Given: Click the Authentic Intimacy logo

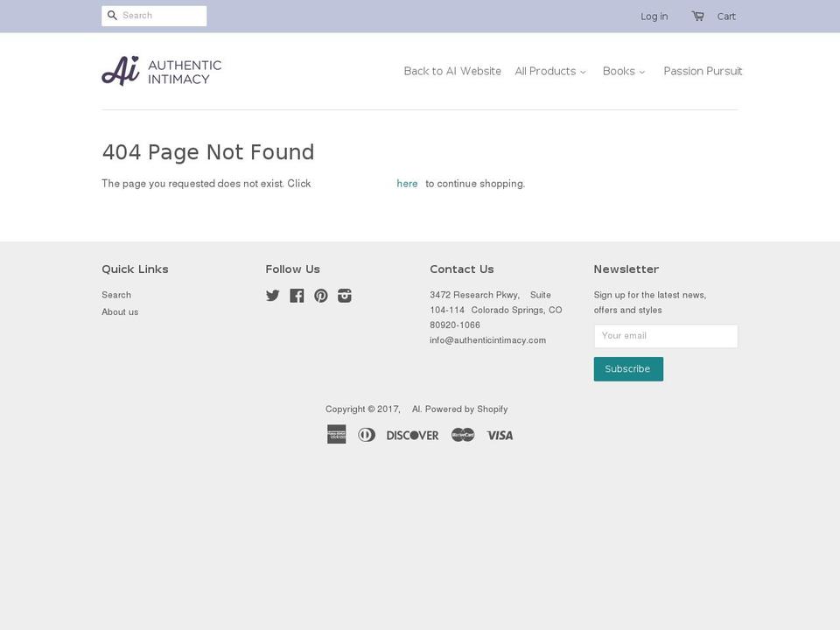Looking at the screenshot, I should tap(161, 71).
